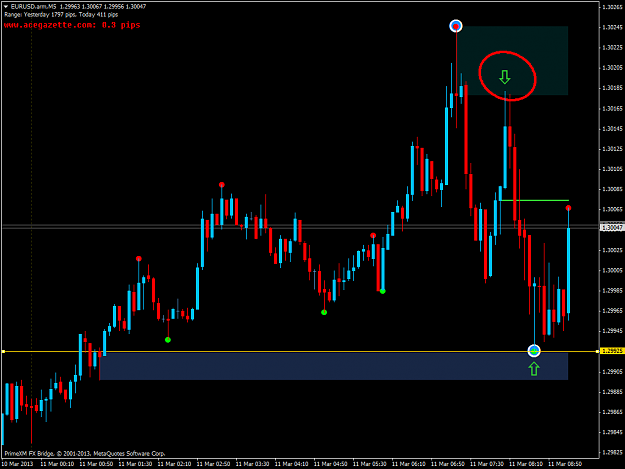
Task: Click price scale value 1.30165
Action: click(x=613, y=108)
